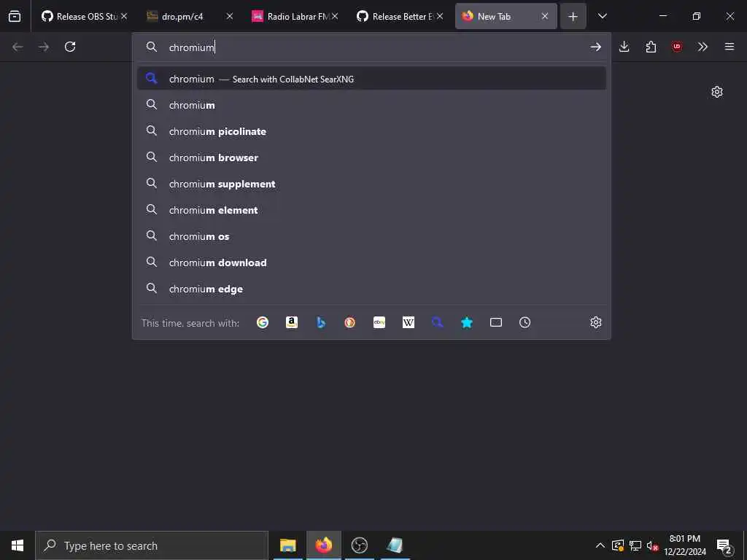The image size is (747, 560).
Task: Select 'chromium browser' suggestion
Action: pos(371,157)
